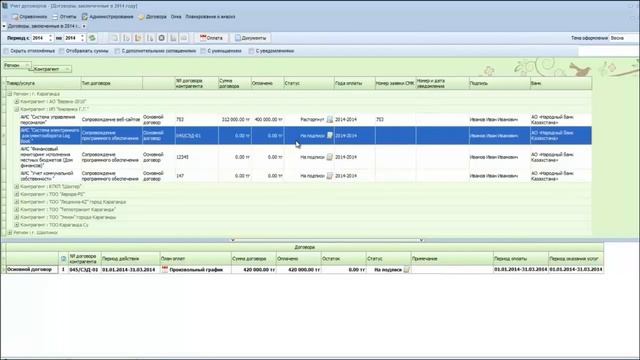Click the period start year field
The height and width of the screenshot is (360, 640).
pos(40,38)
